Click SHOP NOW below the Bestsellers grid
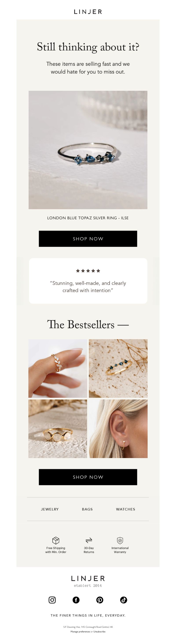176x644 pixels. 88,477
